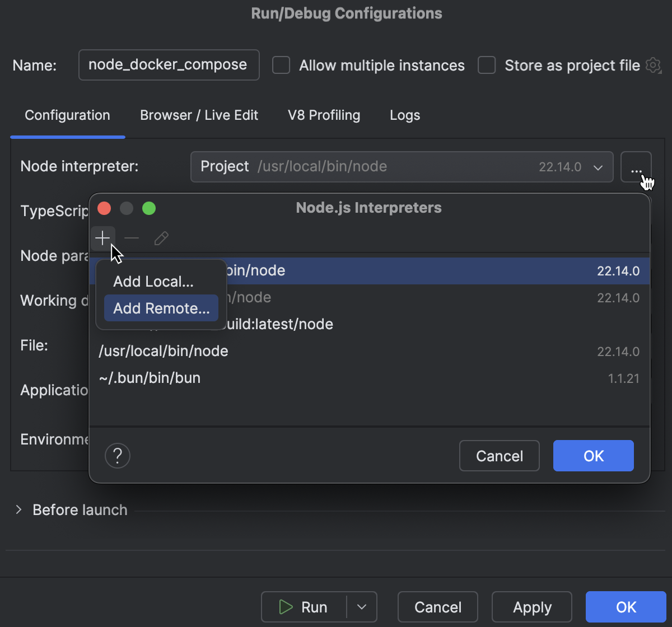Screen dimensions: 672x627
Task: Click the minus icon to remove an interpreter
Action: [132, 238]
